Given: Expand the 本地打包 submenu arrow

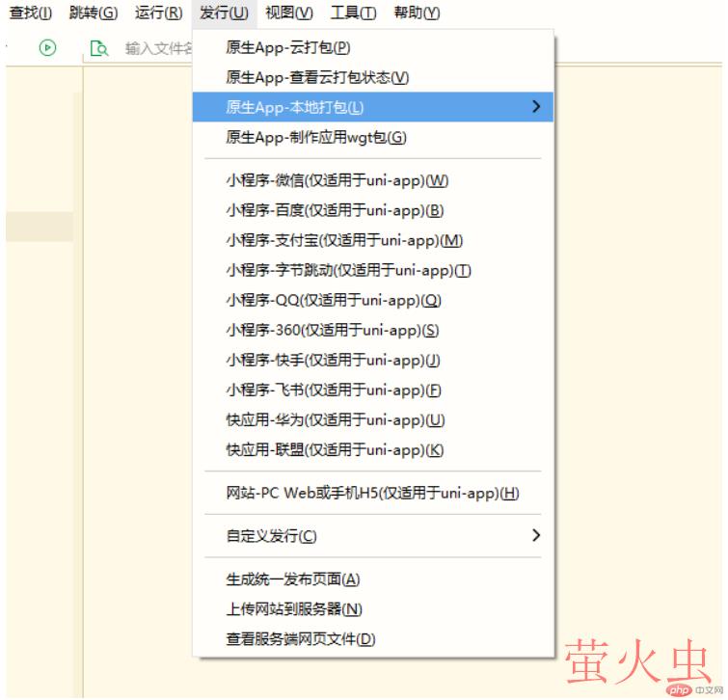Looking at the screenshot, I should 536,107.
